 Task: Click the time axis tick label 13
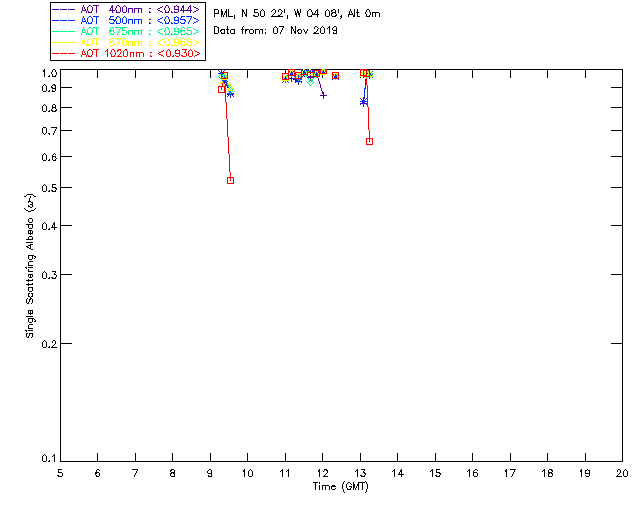(360, 474)
